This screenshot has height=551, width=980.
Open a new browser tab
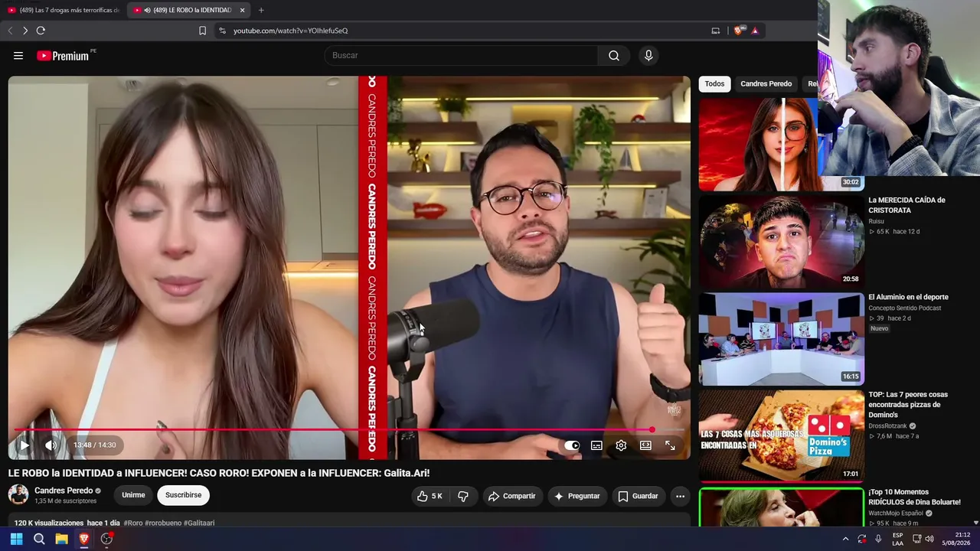tap(261, 10)
